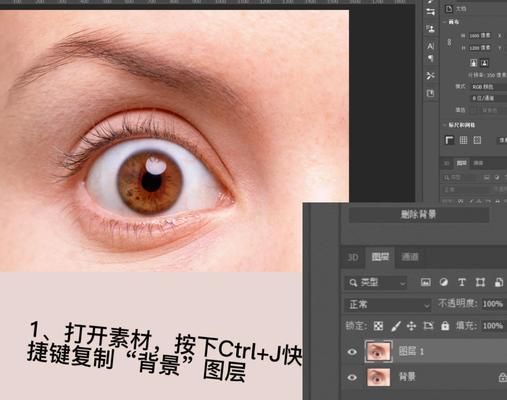Click the Delete Background (删除背景) button
The width and height of the screenshot is (507, 400).
[419, 215]
